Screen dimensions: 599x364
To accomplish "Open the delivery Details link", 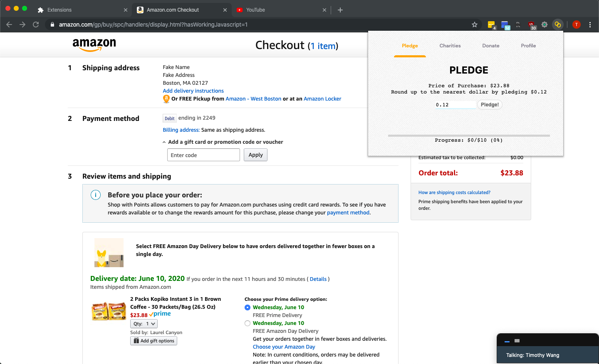I will tap(318, 279).
